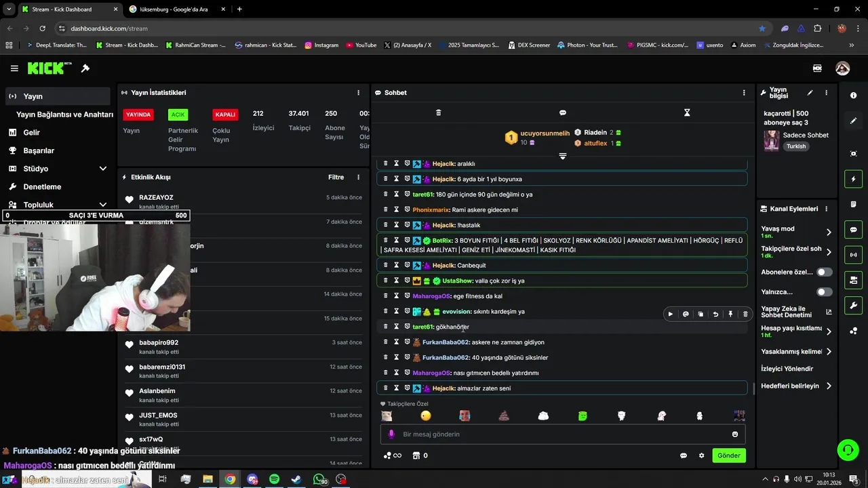Click the document note icon in the right sidebar
The width and height of the screenshot is (868, 488).
click(x=853, y=204)
